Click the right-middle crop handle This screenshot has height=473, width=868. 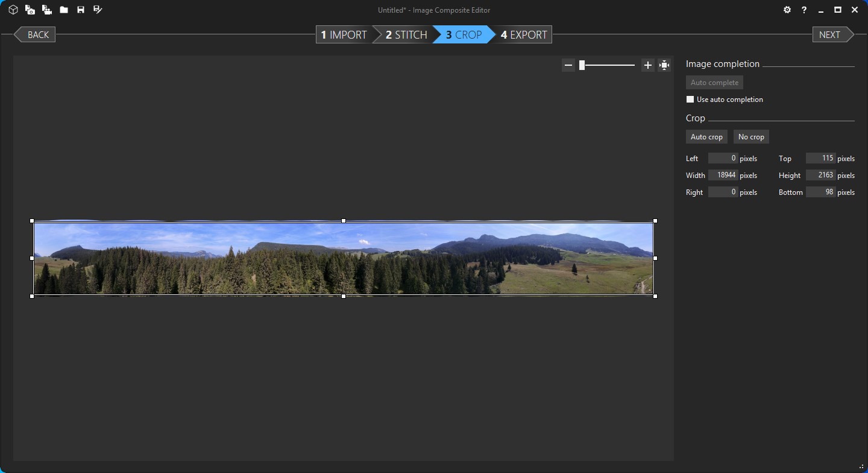pos(655,258)
